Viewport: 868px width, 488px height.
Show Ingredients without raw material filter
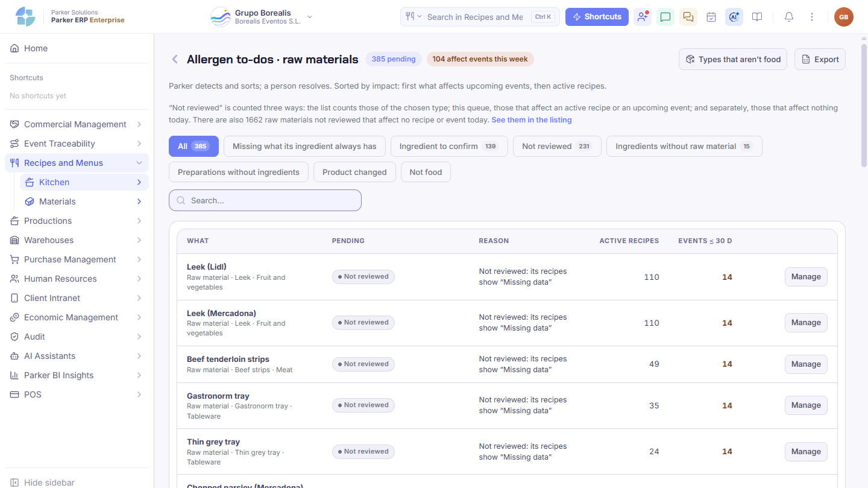click(684, 146)
